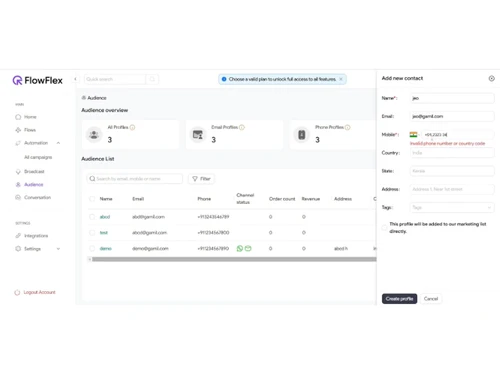Screen dimensions: 500x375
Task: Click the Broadcast icon in sidebar
Action: 18,172
